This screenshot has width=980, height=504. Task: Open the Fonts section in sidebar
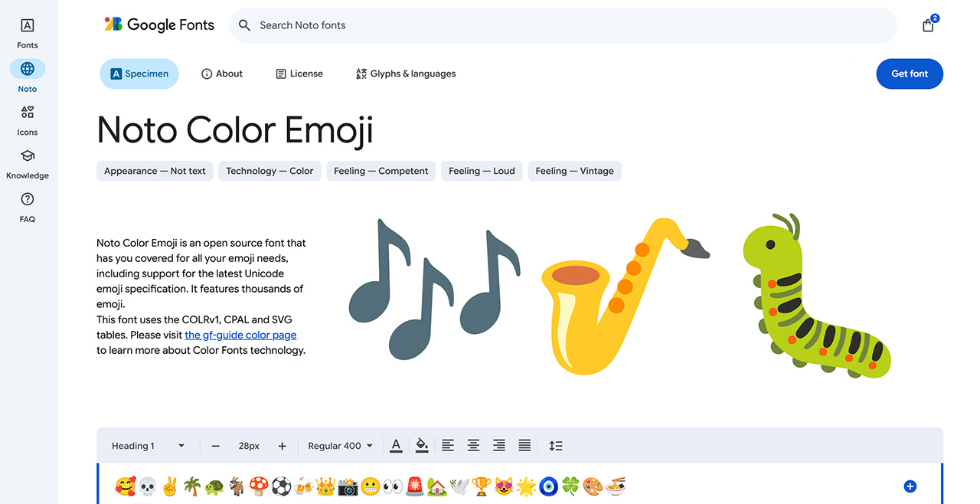[x=28, y=33]
